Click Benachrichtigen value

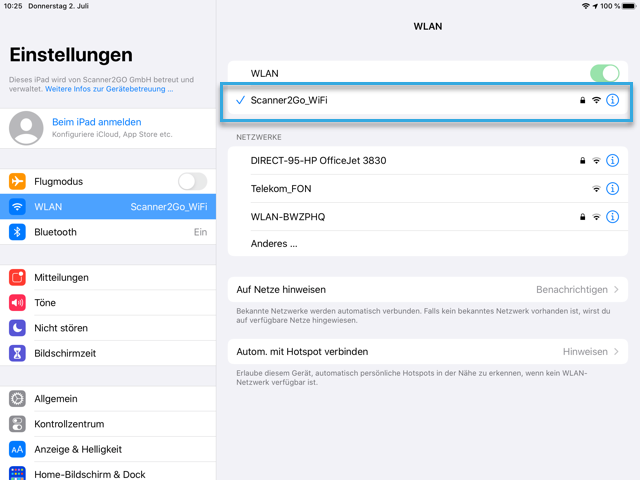571,289
